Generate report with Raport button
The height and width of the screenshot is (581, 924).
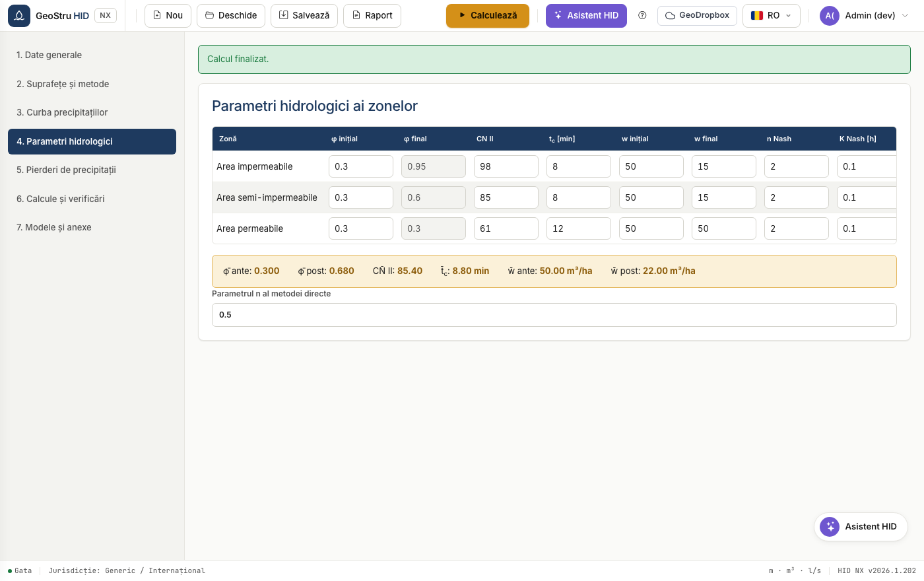tap(372, 15)
